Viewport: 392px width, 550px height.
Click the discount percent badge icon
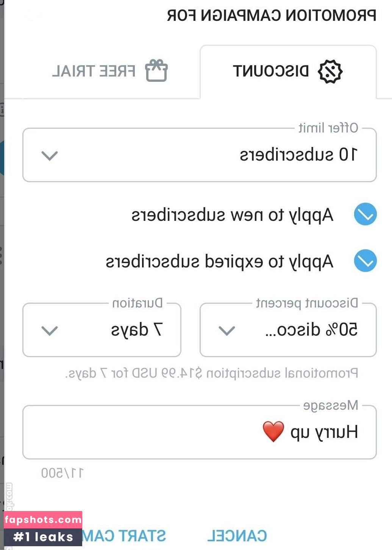(x=330, y=72)
